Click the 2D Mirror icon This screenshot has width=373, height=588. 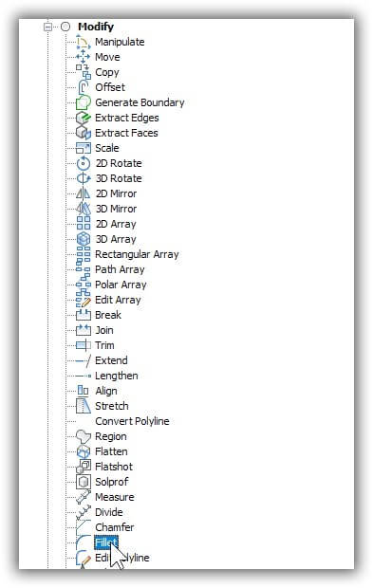(x=84, y=193)
